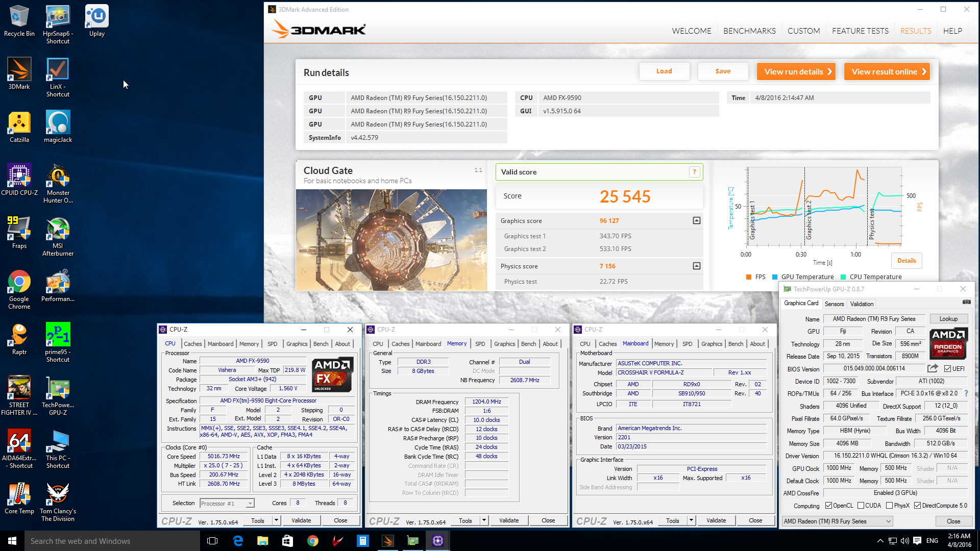
Task: Open AIDA64 Extreme shortcut icon
Action: tap(19, 448)
